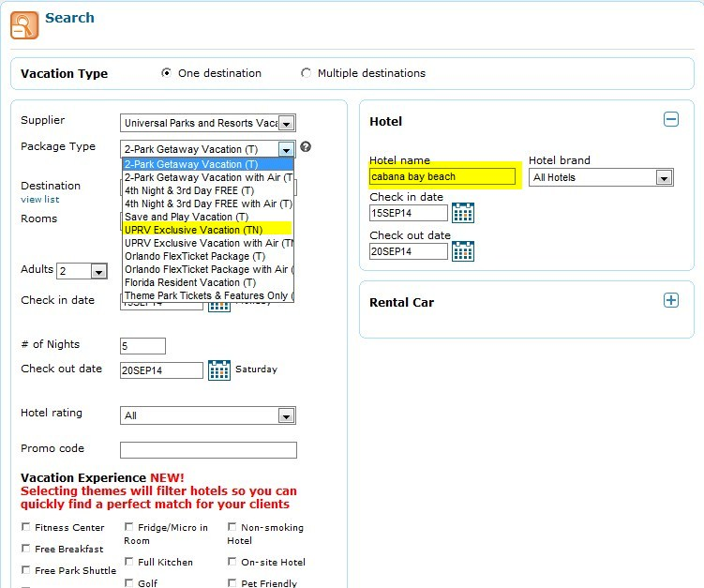Click the # of Nights input field

(x=142, y=346)
